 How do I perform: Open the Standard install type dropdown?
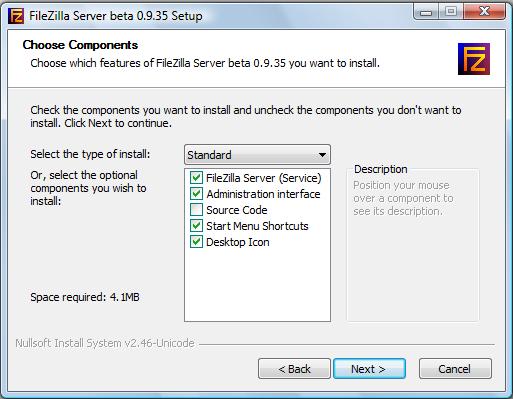coord(257,155)
